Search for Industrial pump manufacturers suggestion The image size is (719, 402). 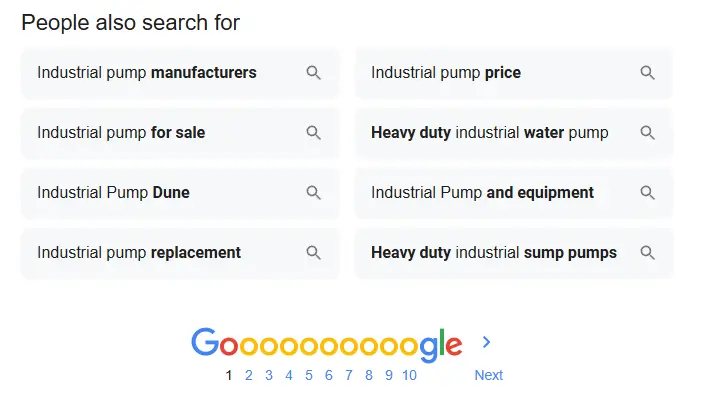click(147, 73)
